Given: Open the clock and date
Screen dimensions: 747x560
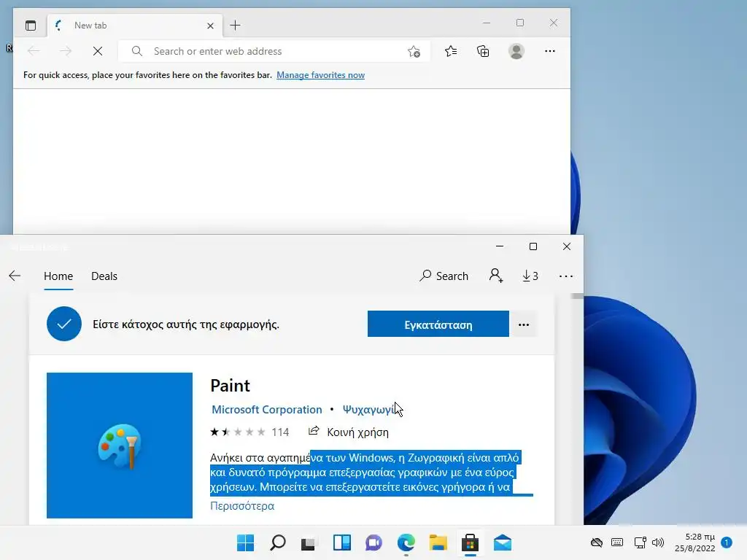Looking at the screenshot, I should tap(694, 542).
